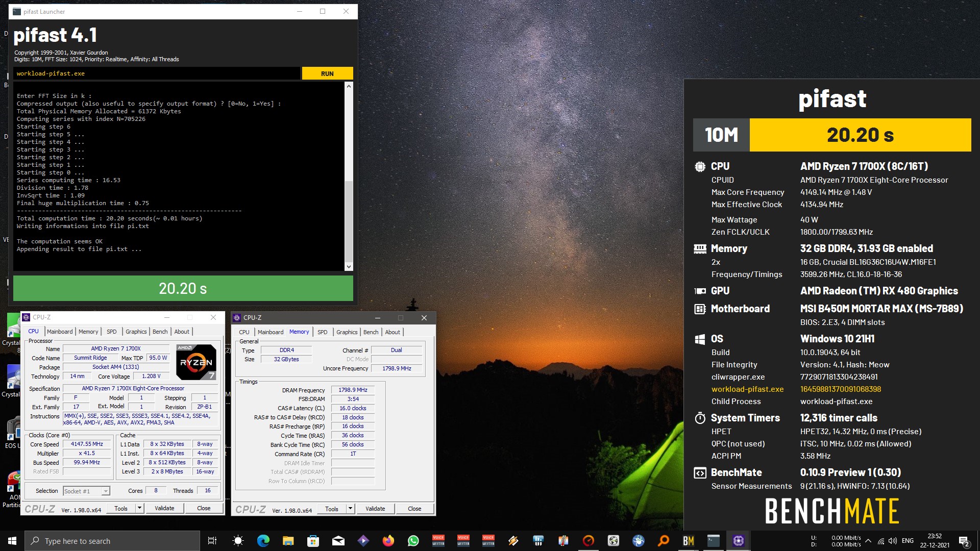Click Validate in right CPU-Z window

tap(375, 509)
